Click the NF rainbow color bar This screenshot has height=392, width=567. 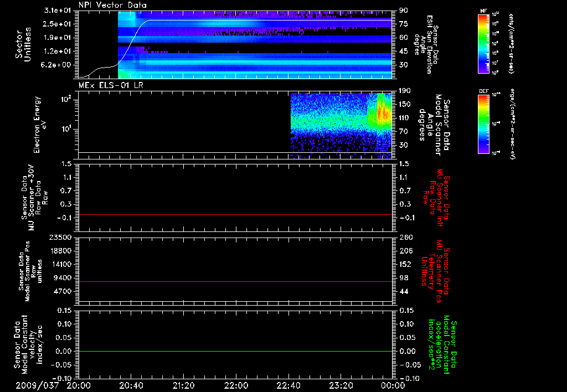coord(484,44)
